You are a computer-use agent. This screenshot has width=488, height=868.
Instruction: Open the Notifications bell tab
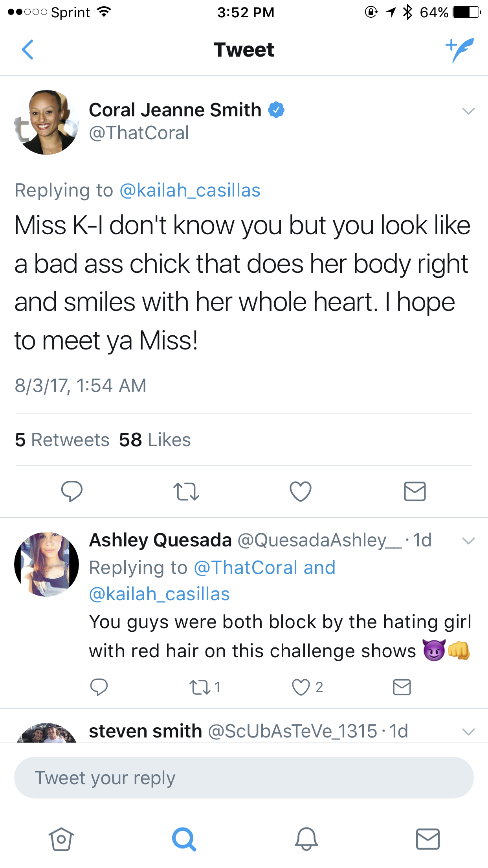(306, 839)
